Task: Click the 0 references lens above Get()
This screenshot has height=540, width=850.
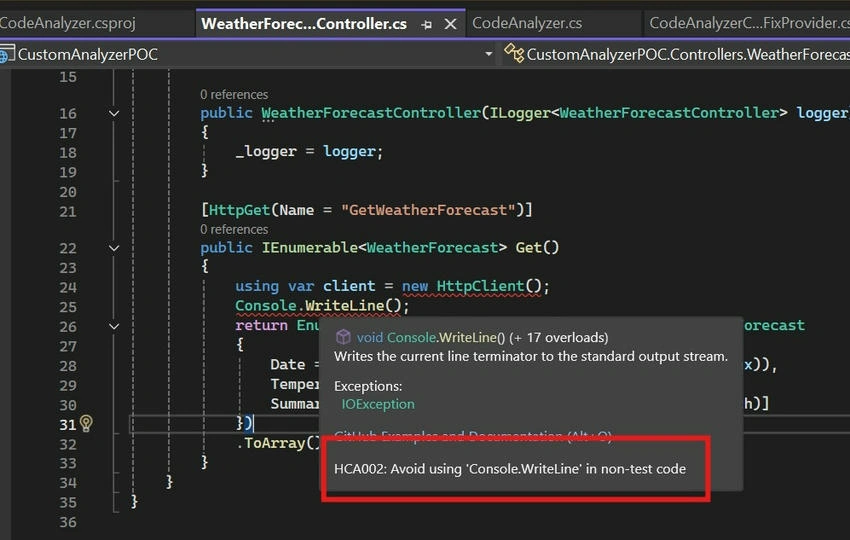Action: pos(234,229)
